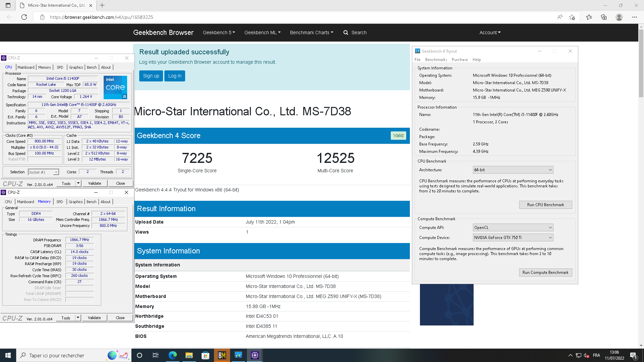Screen dimensions: 644x362
Task: Toggle Read aloud icon in address bar
Action: point(560,17)
